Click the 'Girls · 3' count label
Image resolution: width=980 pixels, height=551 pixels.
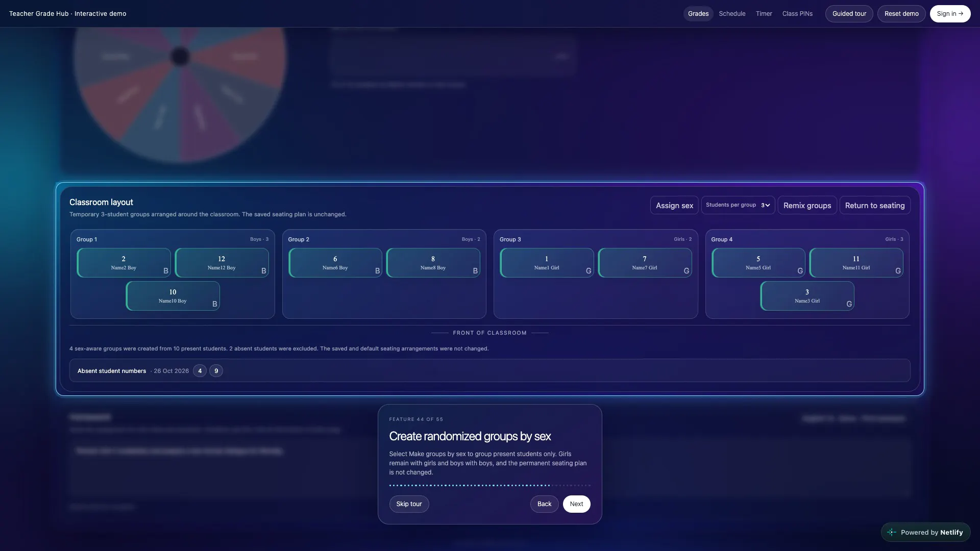[x=894, y=239]
